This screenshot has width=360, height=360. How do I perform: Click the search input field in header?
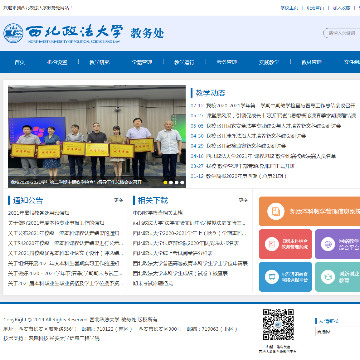(x=342, y=33)
